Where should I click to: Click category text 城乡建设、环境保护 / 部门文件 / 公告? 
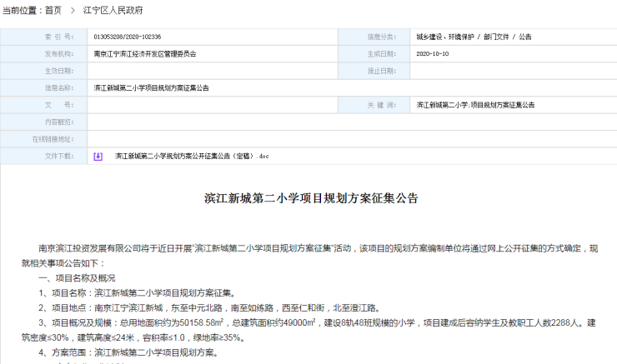pyautogui.click(x=474, y=37)
